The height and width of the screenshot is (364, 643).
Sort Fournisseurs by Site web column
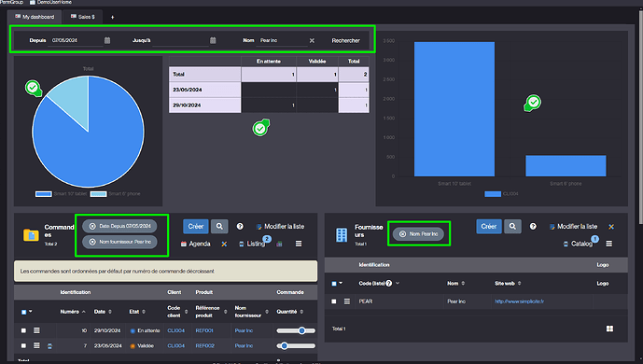(x=508, y=283)
